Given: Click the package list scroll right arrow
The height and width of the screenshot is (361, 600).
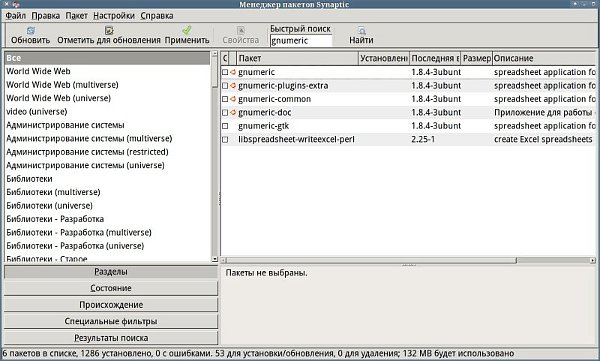Looking at the screenshot, I should [x=592, y=260].
